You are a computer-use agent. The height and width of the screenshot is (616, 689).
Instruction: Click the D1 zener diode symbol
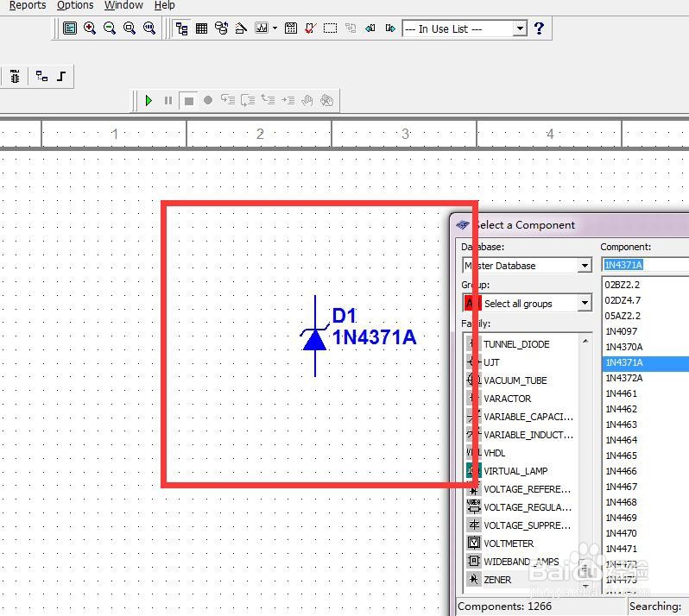tap(314, 336)
